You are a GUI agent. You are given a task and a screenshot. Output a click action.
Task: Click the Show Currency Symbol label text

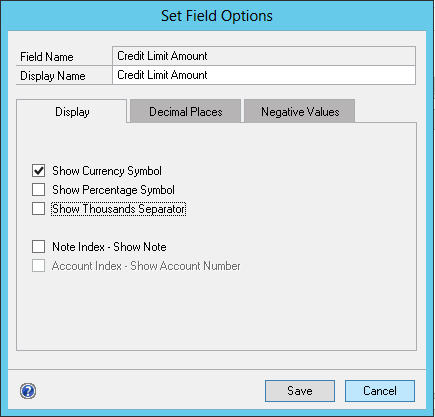pos(107,171)
